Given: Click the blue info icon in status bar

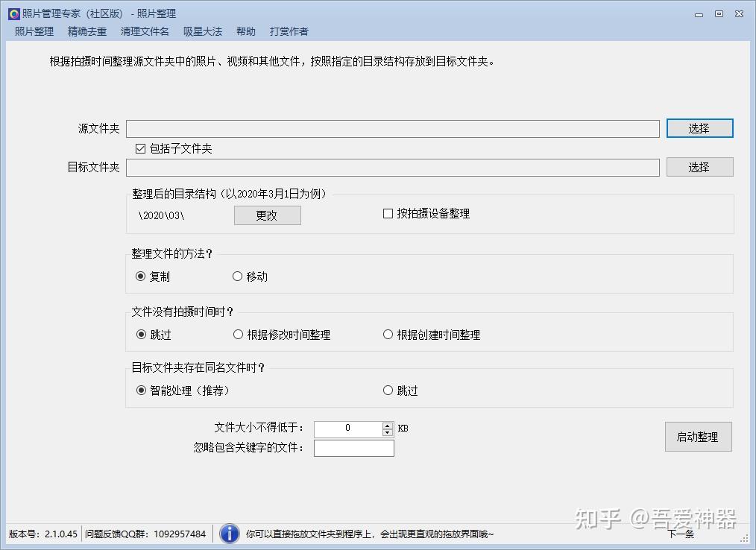Looking at the screenshot, I should (x=230, y=534).
